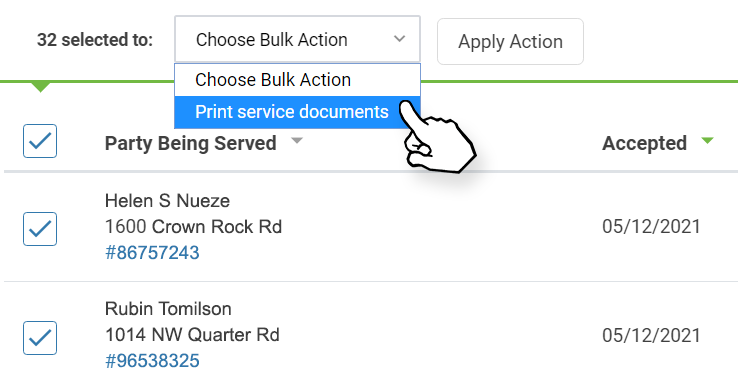This screenshot has width=738, height=389.
Task: Click the Apply Action button
Action: (x=510, y=41)
